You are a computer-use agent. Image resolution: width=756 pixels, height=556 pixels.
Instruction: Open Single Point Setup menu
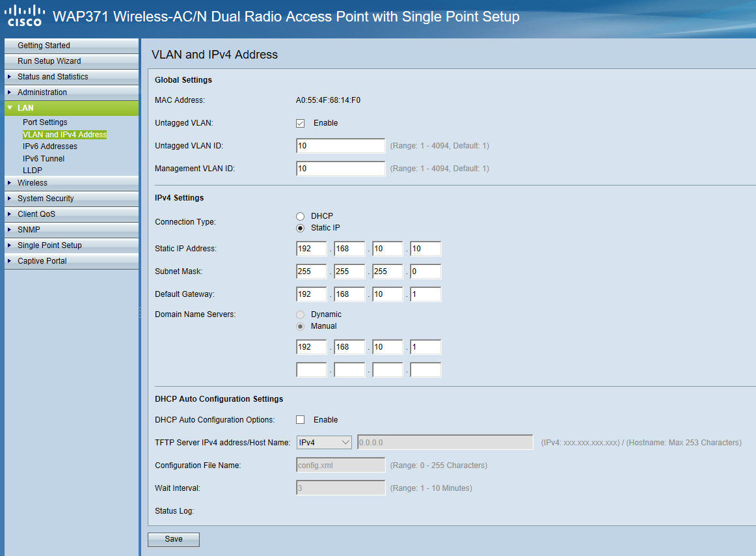point(72,245)
